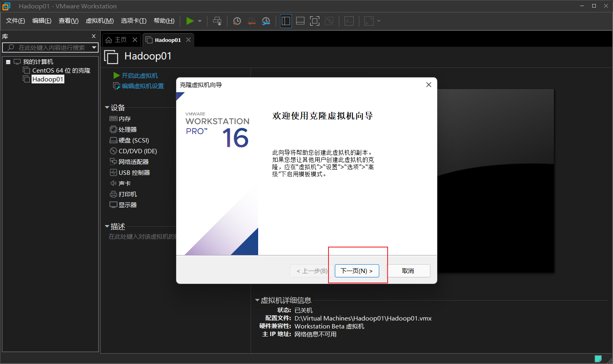Open the 查看(V) menu
The width and height of the screenshot is (613, 364).
click(x=69, y=21)
